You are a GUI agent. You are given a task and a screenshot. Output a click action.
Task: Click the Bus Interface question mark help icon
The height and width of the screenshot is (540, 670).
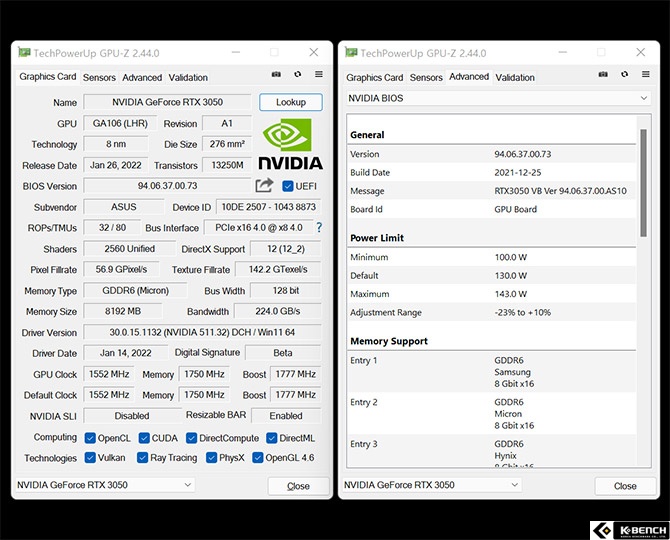[319, 228]
